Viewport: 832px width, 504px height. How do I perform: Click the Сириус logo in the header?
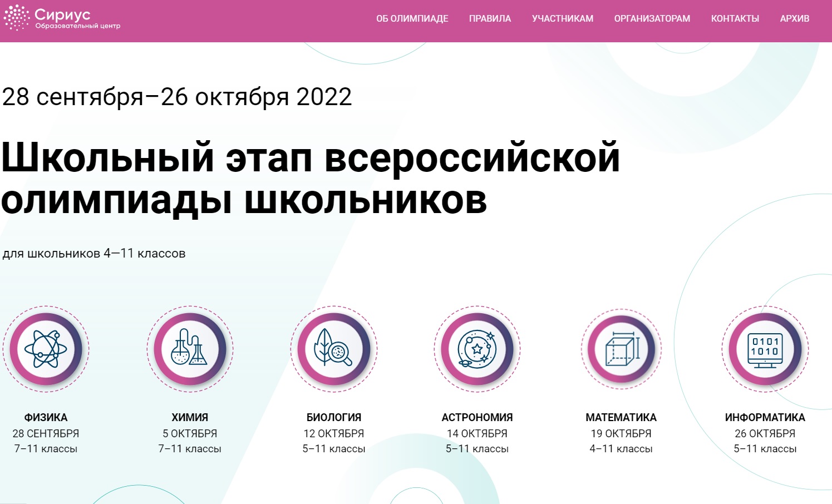pyautogui.click(x=62, y=18)
